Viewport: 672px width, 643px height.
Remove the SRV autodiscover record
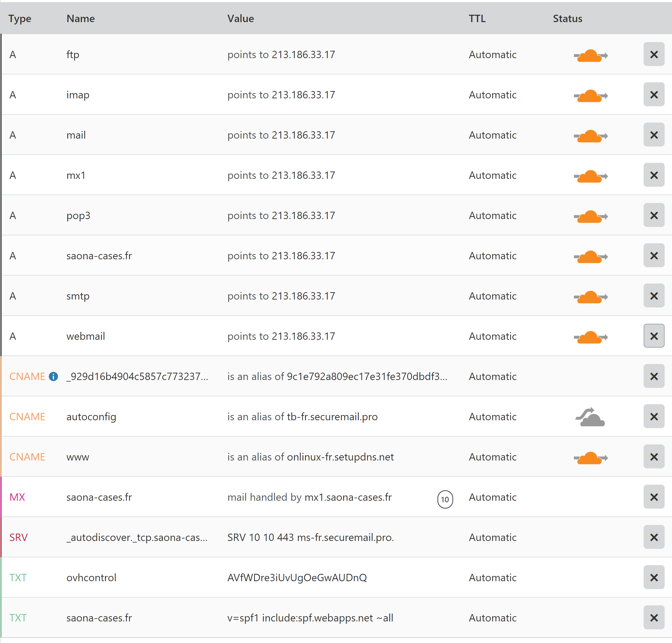pos(654,537)
